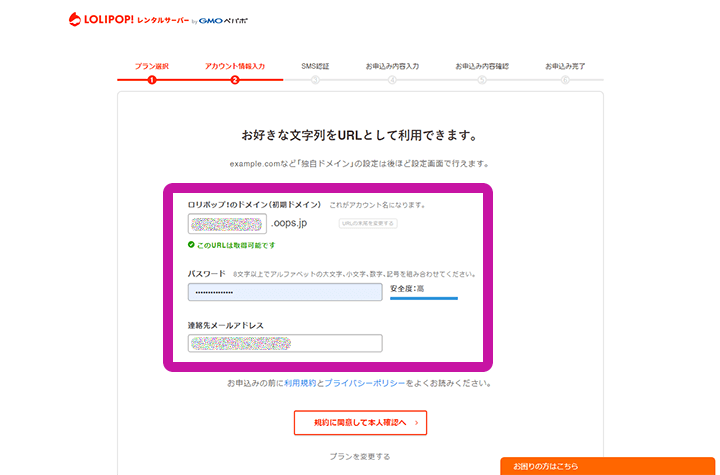Click step 6 circle under お申込み完了
The image size is (720, 475).
(x=565, y=80)
